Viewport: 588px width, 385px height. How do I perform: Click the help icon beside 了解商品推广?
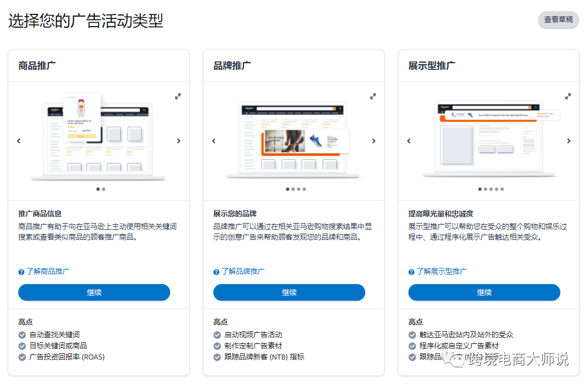pos(20,271)
